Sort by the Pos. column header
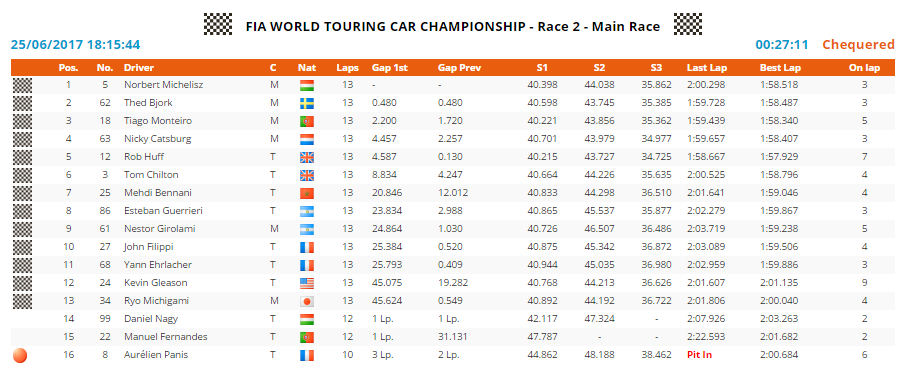This screenshot has height=372, width=903. 69,68
